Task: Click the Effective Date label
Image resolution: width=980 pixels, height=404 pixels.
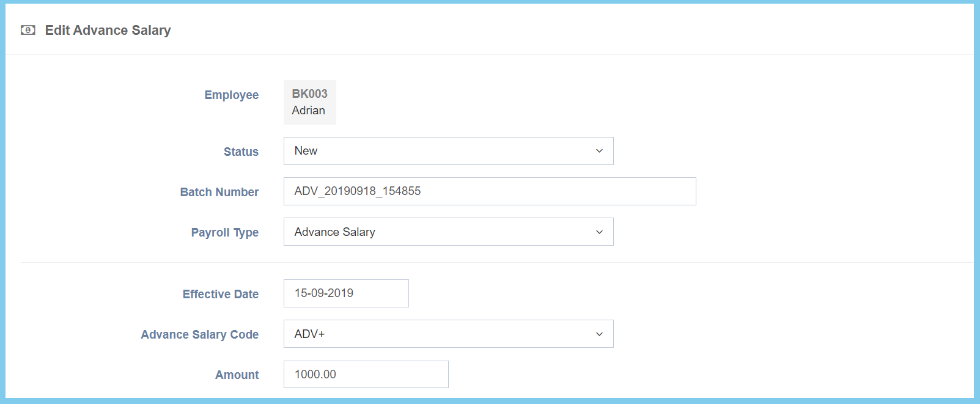Action: click(220, 294)
